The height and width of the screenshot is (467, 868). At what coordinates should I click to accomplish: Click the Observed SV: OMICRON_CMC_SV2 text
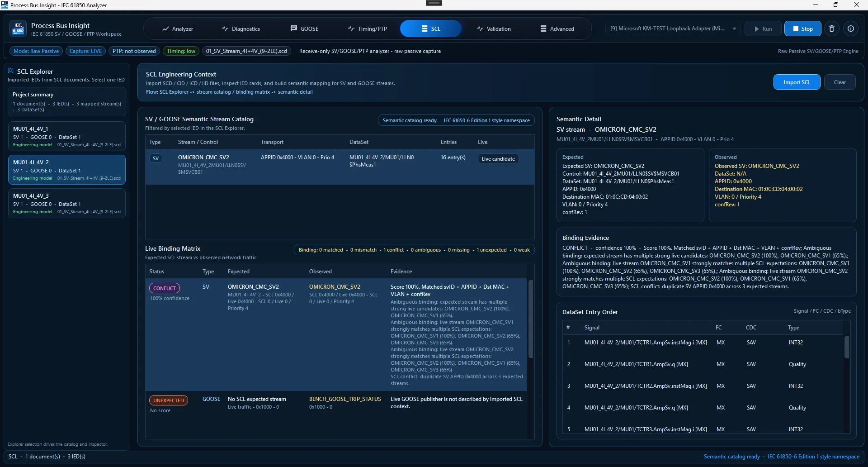pos(757,166)
